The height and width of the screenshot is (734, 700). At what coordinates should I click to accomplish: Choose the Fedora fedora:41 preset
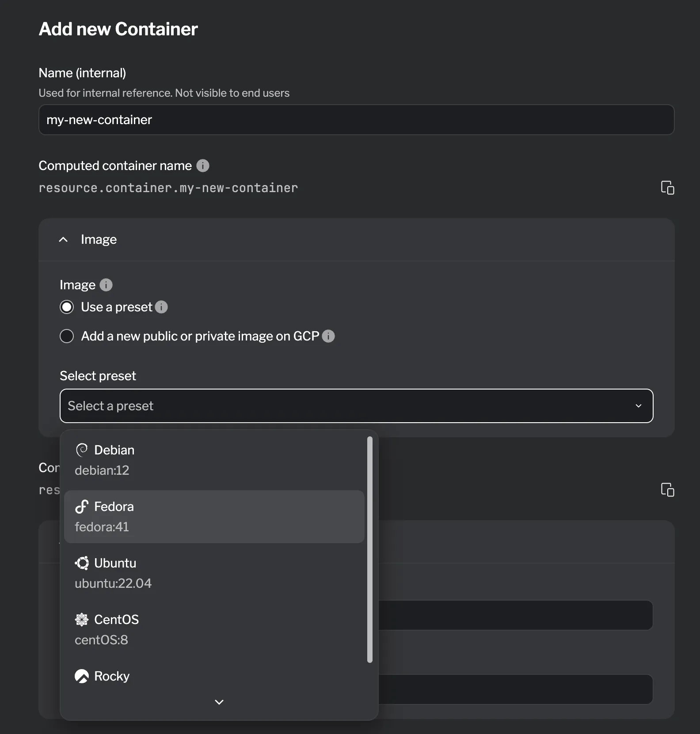click(x=214, y=517)
